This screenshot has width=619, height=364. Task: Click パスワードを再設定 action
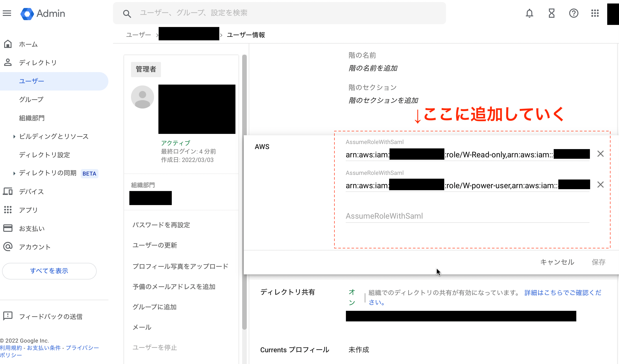(x=161, y=225)
